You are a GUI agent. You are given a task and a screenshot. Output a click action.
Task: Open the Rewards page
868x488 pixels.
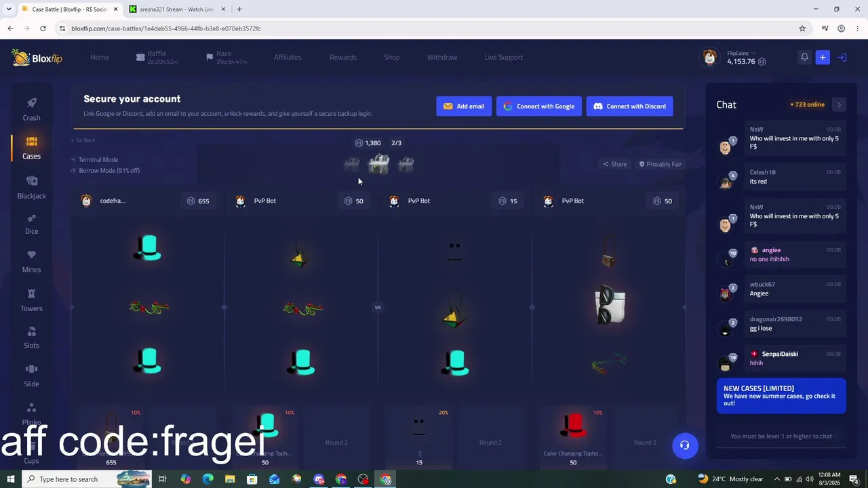point(343,58)
